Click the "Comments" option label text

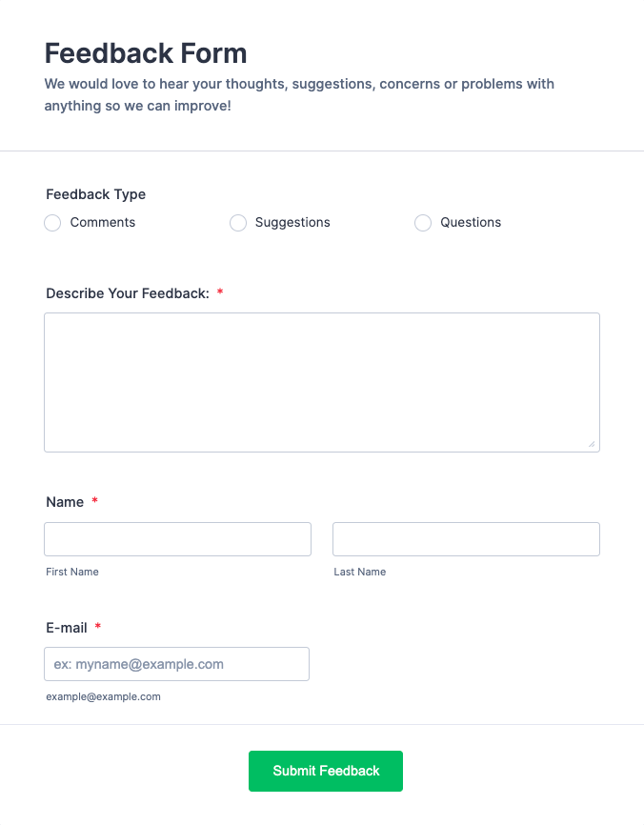[103, 223]
